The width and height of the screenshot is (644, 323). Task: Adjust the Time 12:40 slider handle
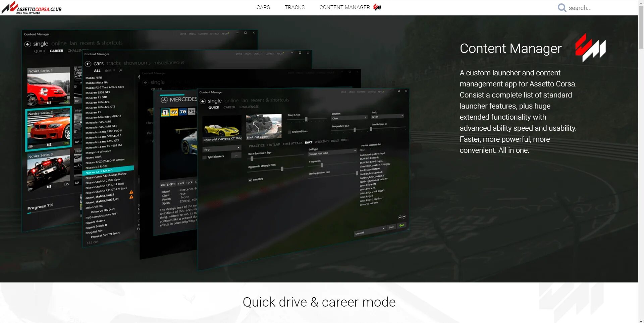(x=306, y=119)
